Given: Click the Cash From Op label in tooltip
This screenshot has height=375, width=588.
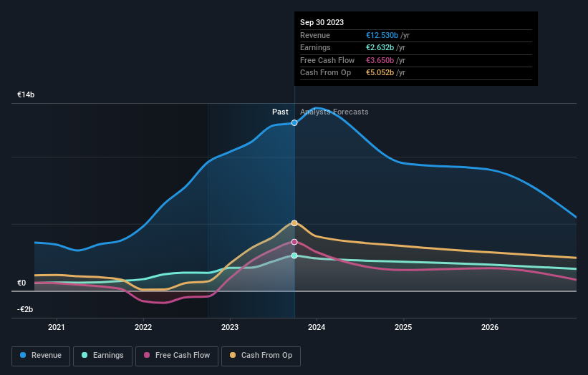Looking at the screenshot, I should pyautogui.click(x=325, y=73).
